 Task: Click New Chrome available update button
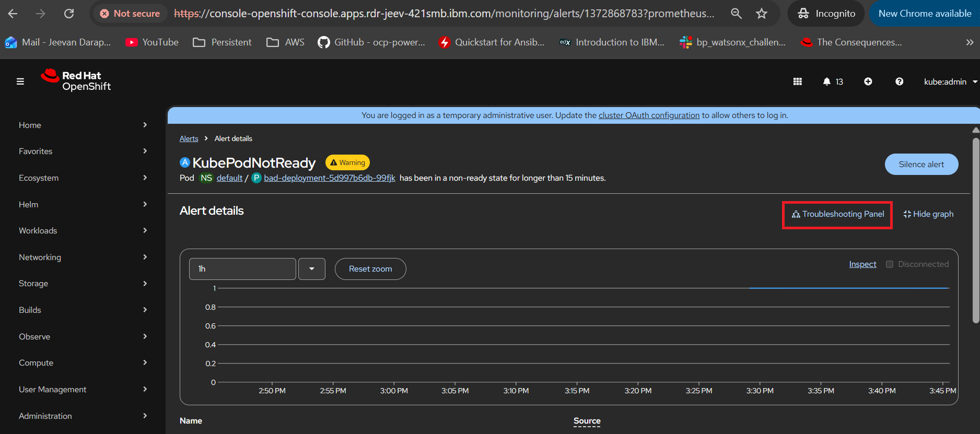pyautogui.click(x=924, y=14)
